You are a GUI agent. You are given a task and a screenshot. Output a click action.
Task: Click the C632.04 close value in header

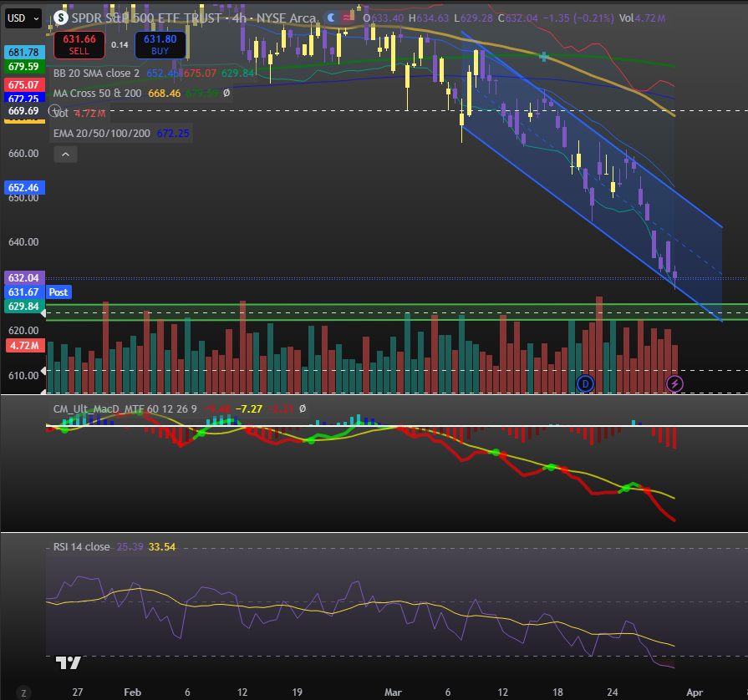(x=517, y=18)
